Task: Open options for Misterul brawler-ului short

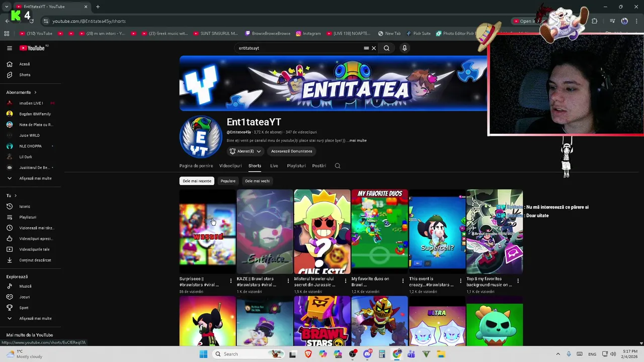Action: coord(346,281)
